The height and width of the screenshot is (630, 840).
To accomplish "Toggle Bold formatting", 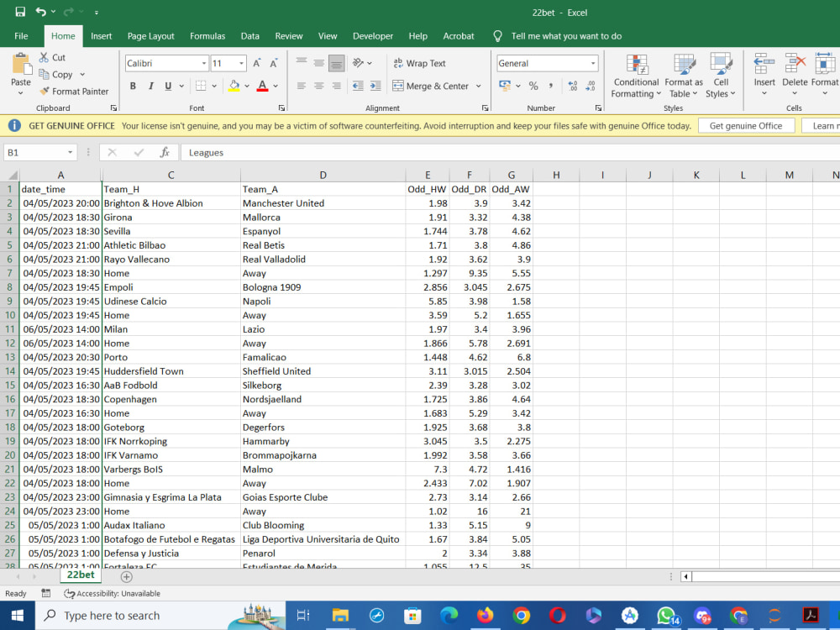I will point(133,86).
